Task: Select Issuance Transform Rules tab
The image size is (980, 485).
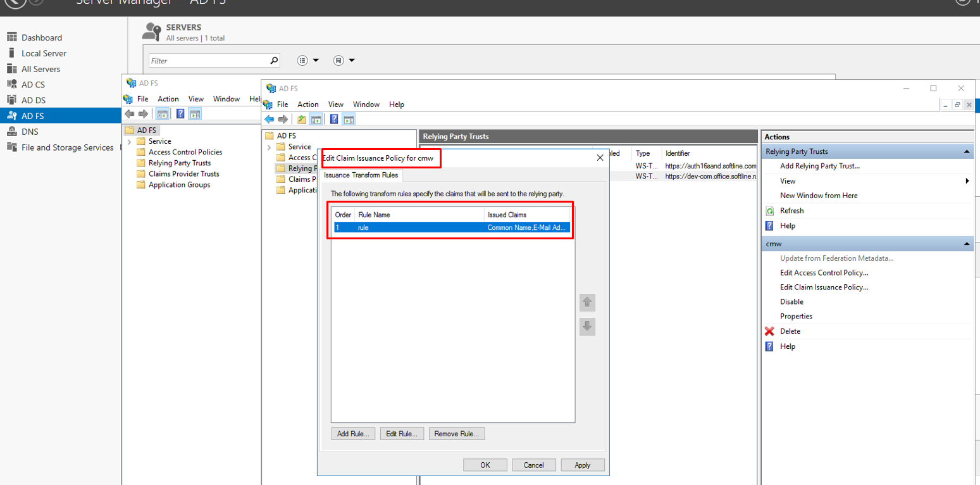Action: 361,175
